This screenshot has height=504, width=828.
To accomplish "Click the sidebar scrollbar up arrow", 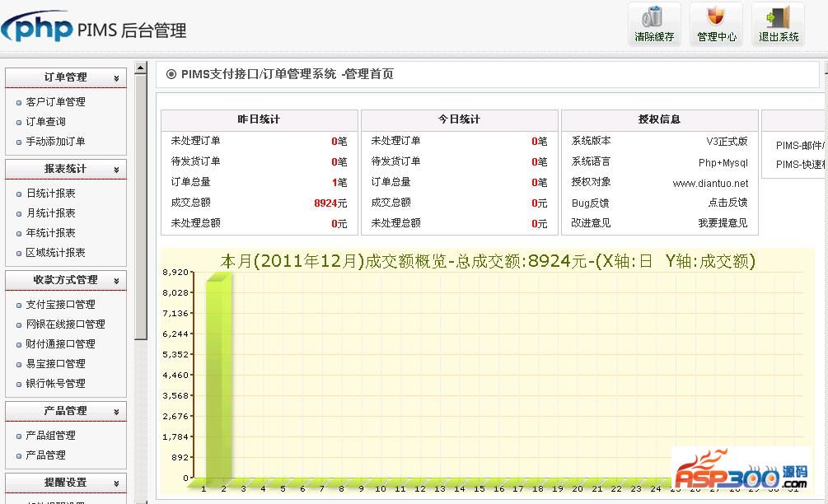I will pyautogui.click(x=140, y=68).
